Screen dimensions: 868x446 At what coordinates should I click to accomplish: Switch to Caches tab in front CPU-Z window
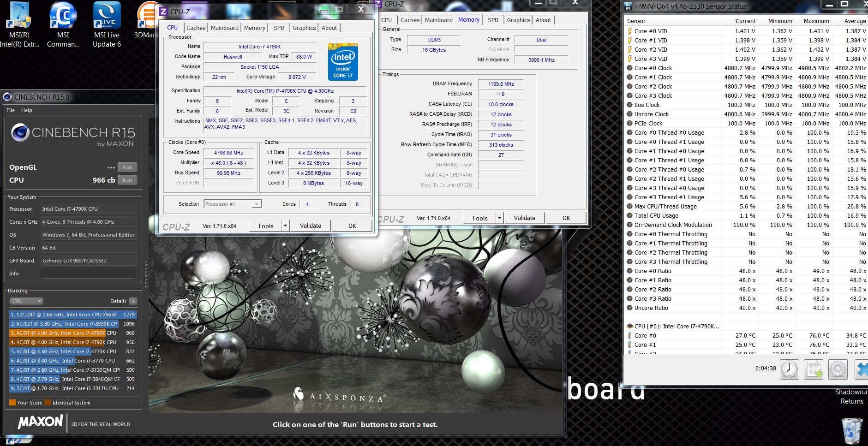tap(196, 28)
